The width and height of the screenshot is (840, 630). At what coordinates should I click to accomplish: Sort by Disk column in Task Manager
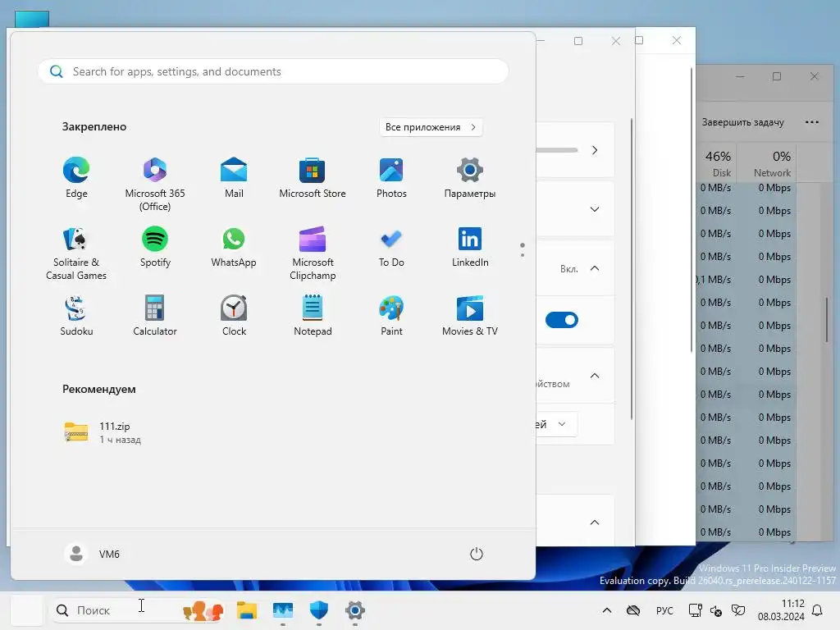[717, 163]
